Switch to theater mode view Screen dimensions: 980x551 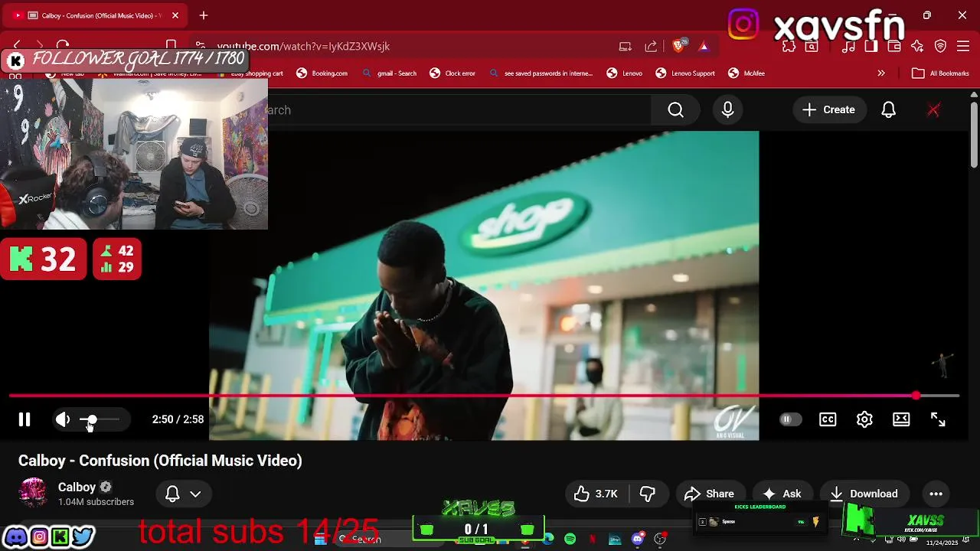[x=901, y=419]
